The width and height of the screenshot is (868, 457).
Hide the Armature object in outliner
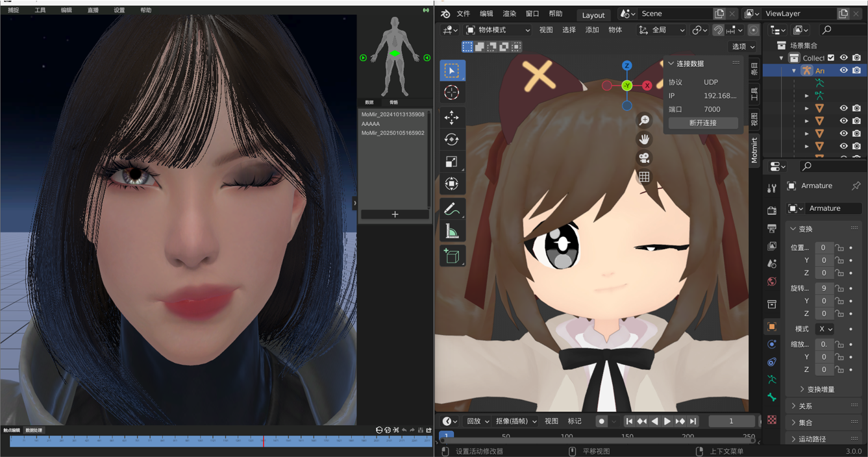pyautogui.click(x=844, y=70)
